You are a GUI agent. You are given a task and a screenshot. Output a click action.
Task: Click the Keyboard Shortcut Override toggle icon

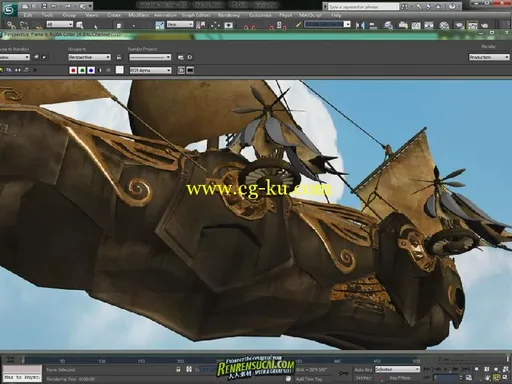(x=229, y=25)
